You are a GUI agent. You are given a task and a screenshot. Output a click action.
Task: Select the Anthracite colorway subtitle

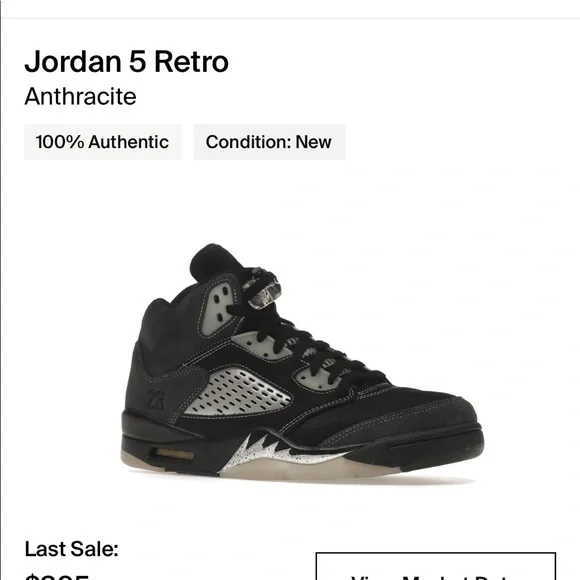[x=80, y=97]
